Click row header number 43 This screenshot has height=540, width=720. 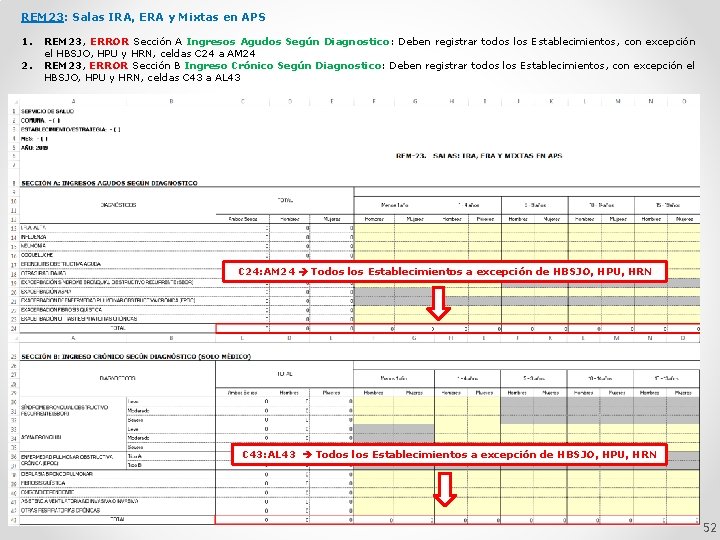pyautogui.click(x=14, y=519)
